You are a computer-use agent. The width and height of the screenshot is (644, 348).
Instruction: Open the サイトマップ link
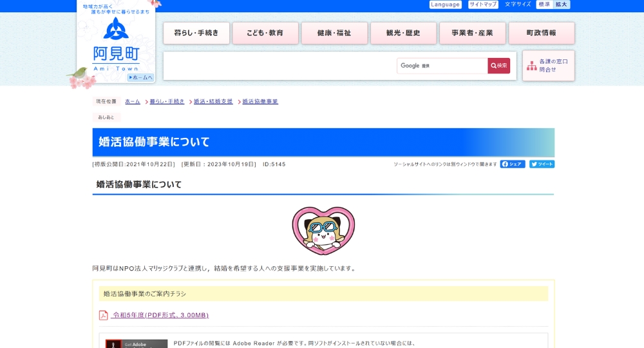click(x=483, y=5)
